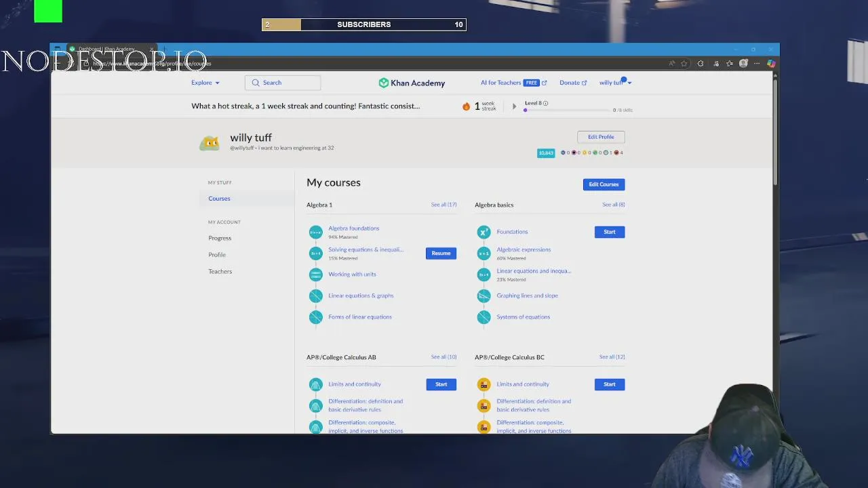This screenshot has width=868, height=488.
Task: Open the Algebra 1 course title
Action: 319,205
